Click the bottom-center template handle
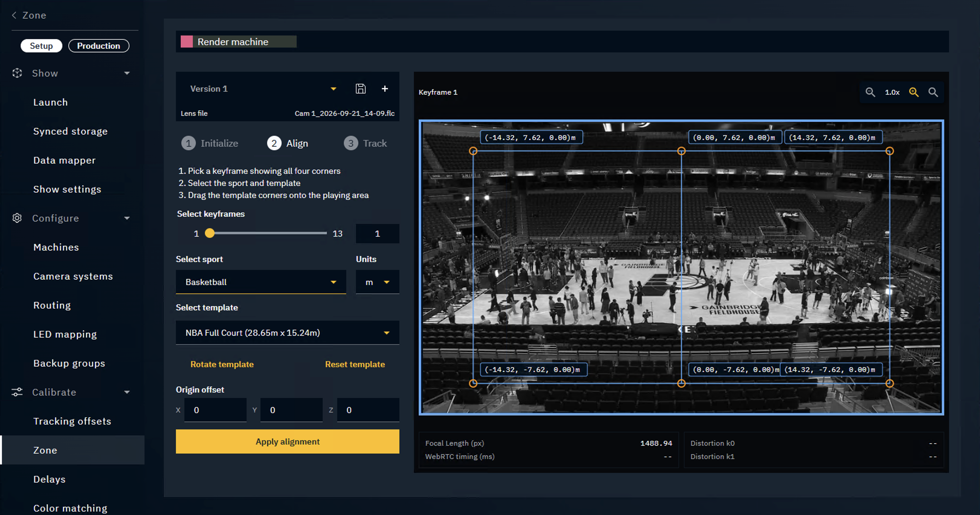 pos(681,383)
